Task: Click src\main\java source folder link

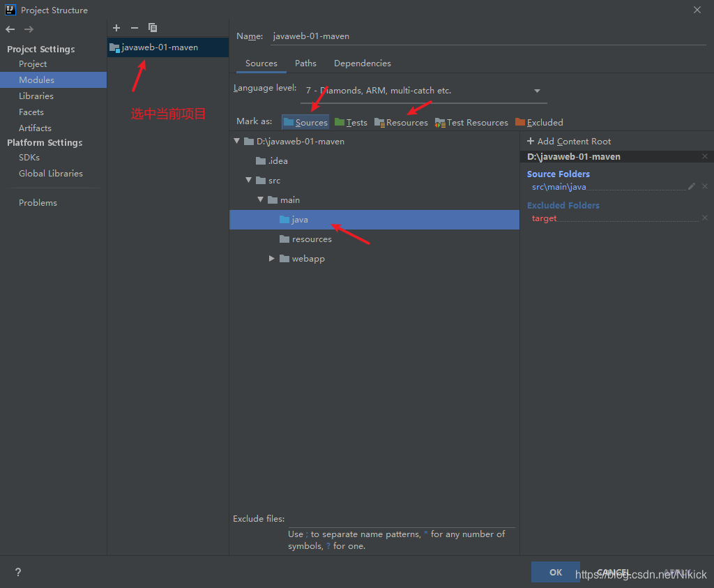Action: (559, 187)
